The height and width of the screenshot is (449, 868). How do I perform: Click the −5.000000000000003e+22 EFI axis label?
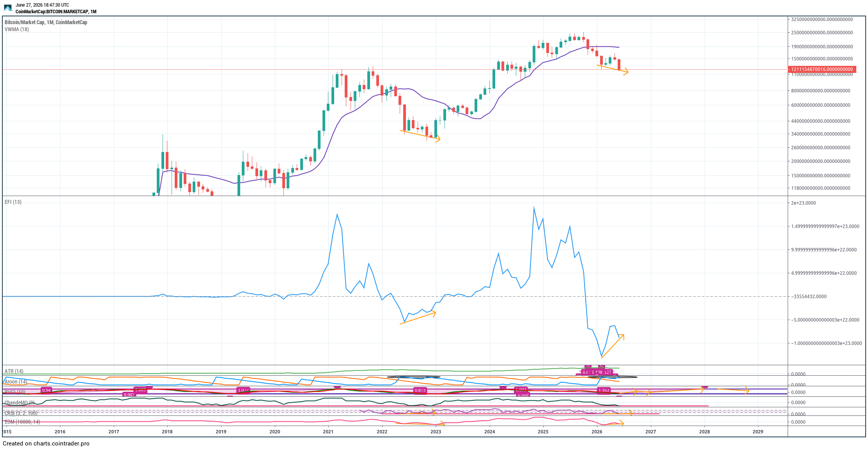[x=825, y=320]
